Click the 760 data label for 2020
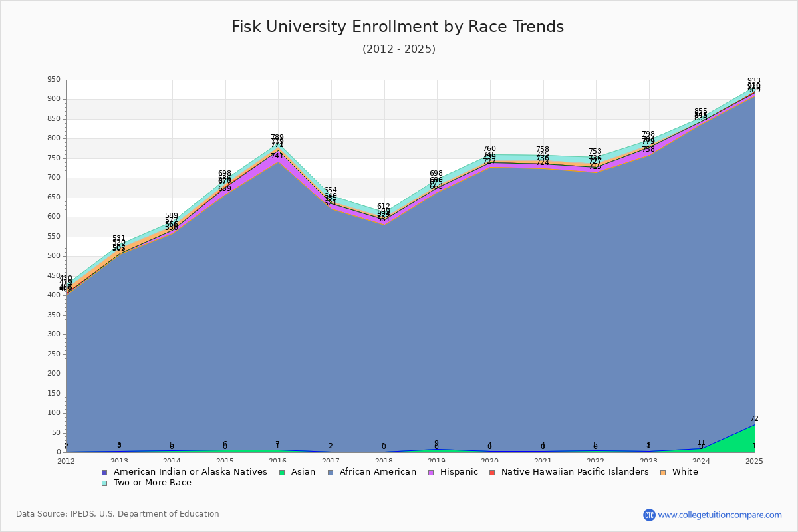 tap(489, 149)
